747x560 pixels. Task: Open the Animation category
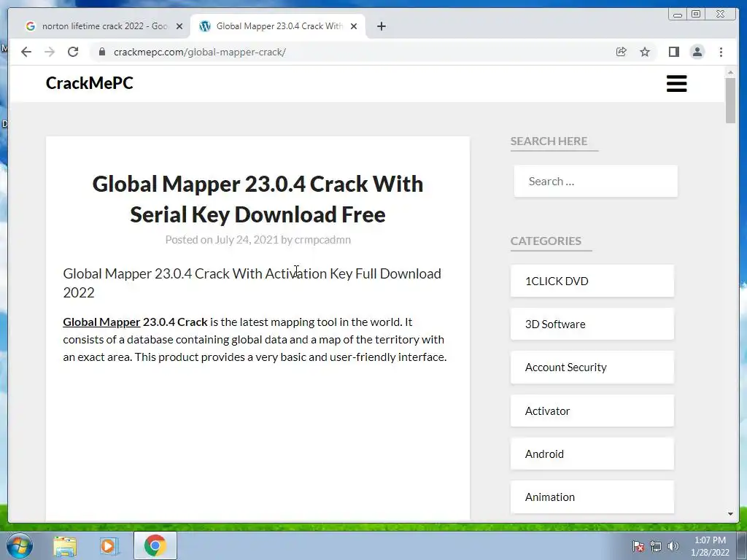592,497
